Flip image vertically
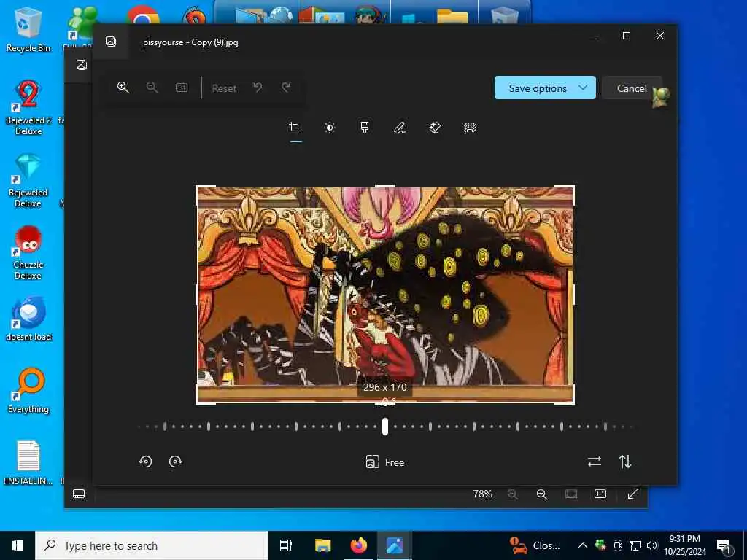The width and height of the screenshot is (747, 560). coord(625,462)
